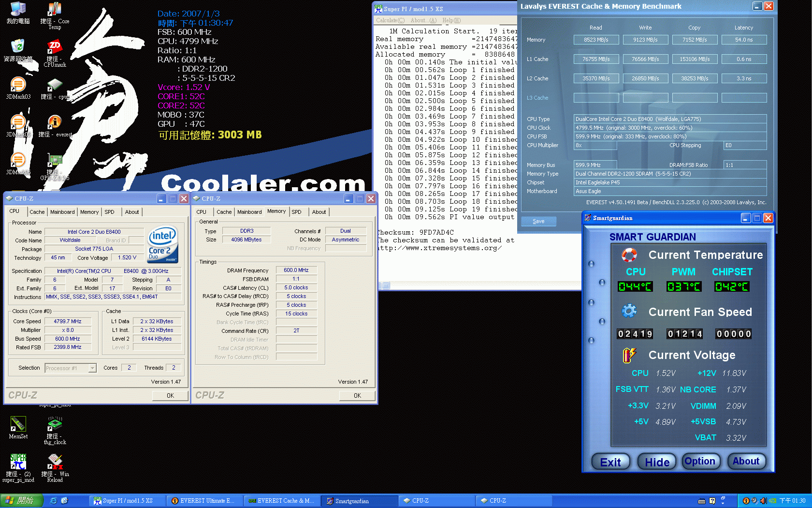The height and width of the screenshot is (508, 812).
Task: Click the orange volume speaker tray icon
Action: pos(763,501)
